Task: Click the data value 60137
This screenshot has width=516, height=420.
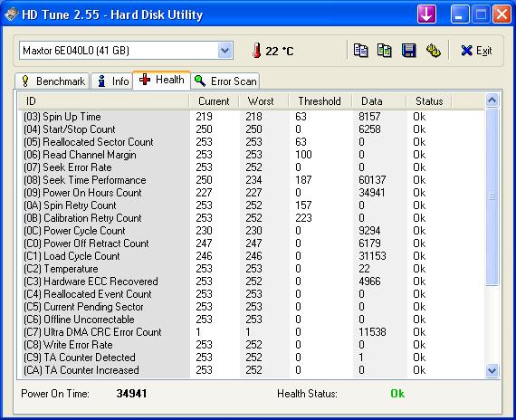Action: [x=372, y=180]
